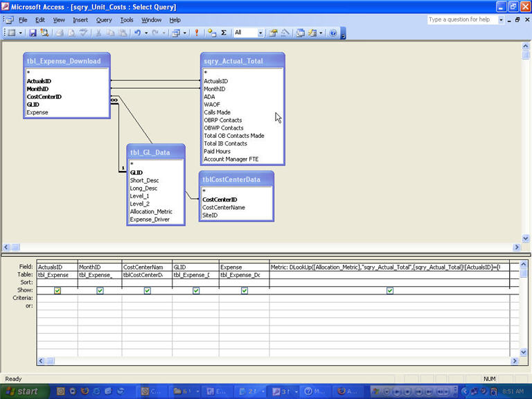The height and width of the screenshot is (399, 532).
Task: Run the query with the exclamation icon
Action: coord(197,33)
